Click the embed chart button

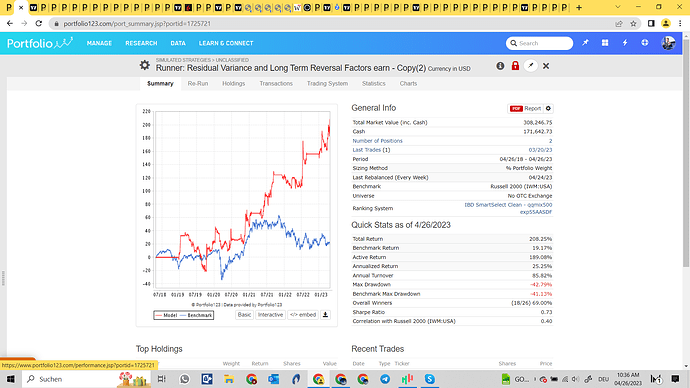click(x=303, y=315)
